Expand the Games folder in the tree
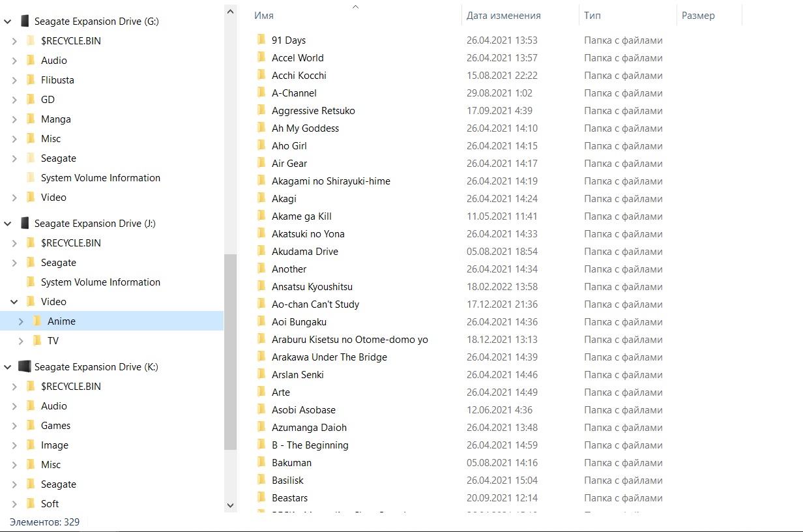The width and height of the screenshot is (803, 532). pyautogui.click(x=14, y=426)
